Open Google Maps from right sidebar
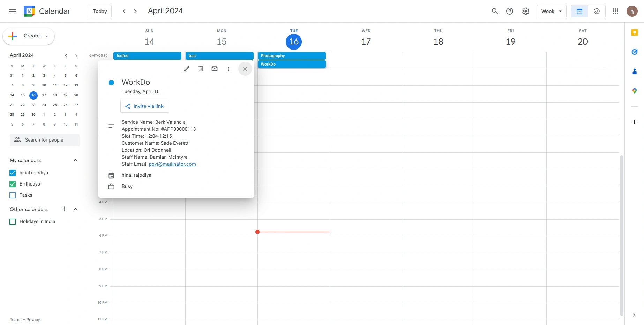Viewport: 644px width, 325px height. pos(635,91)
